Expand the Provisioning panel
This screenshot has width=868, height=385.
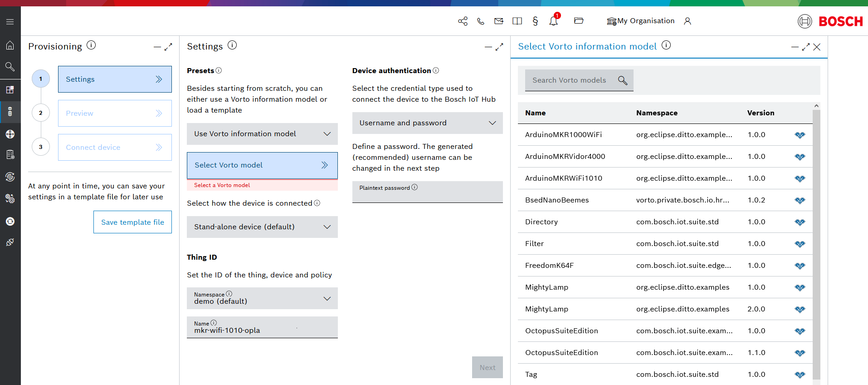click(168, 47)
